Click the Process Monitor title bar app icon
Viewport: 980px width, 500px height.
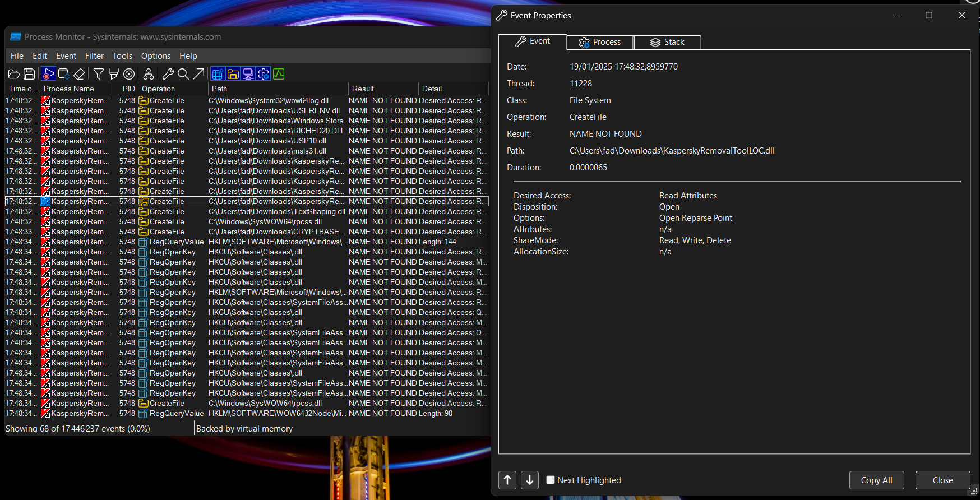(x=16, y=36)
